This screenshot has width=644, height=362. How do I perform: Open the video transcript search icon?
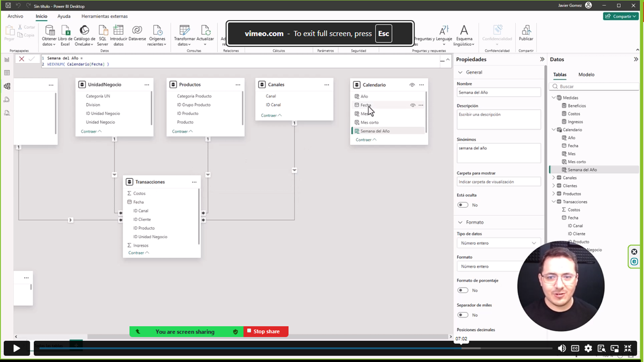click(601, 348)
